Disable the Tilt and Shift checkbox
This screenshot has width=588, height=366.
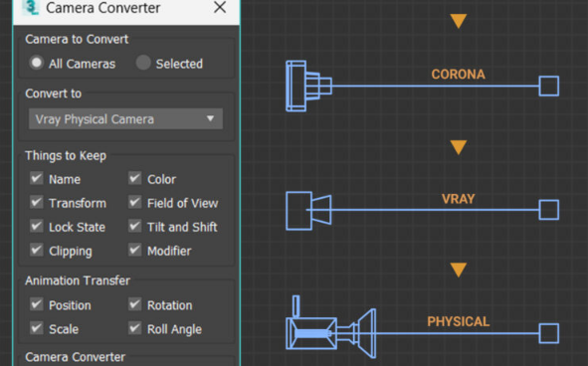pos(135,226)
